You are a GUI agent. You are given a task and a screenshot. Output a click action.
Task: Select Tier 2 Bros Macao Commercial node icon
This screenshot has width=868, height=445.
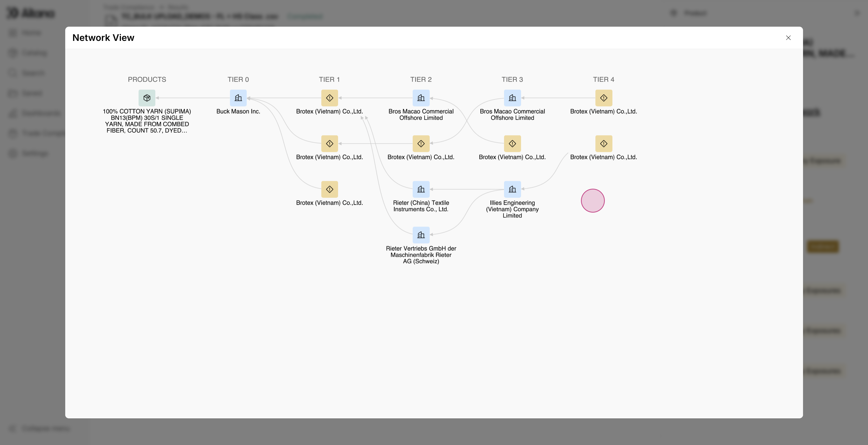click(x=421, y=98)
